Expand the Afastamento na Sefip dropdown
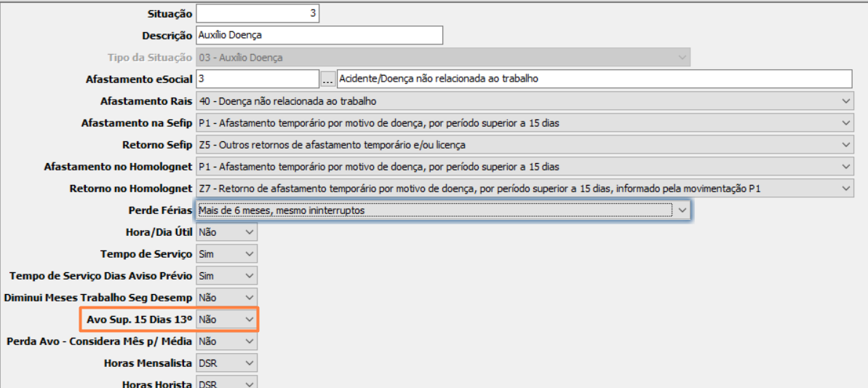 pos(524,123)
